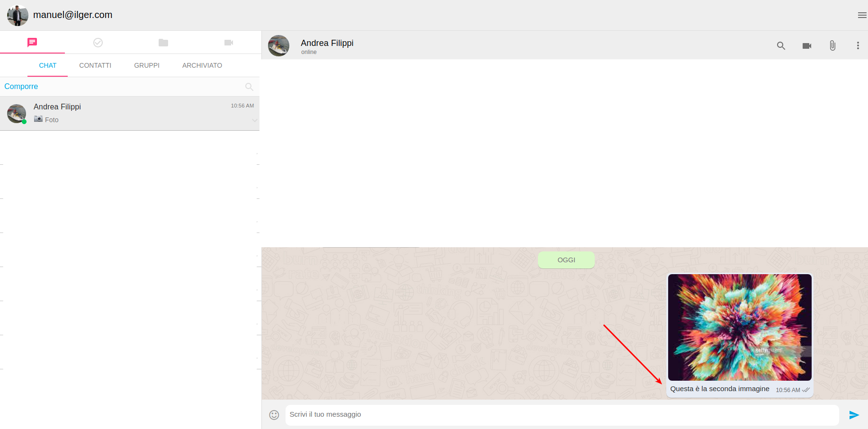The width and height of the screenshot is (868, 429).
Task: Click Andrea Filippi's avatar in chat header
Action: click(x=278, y=45)
